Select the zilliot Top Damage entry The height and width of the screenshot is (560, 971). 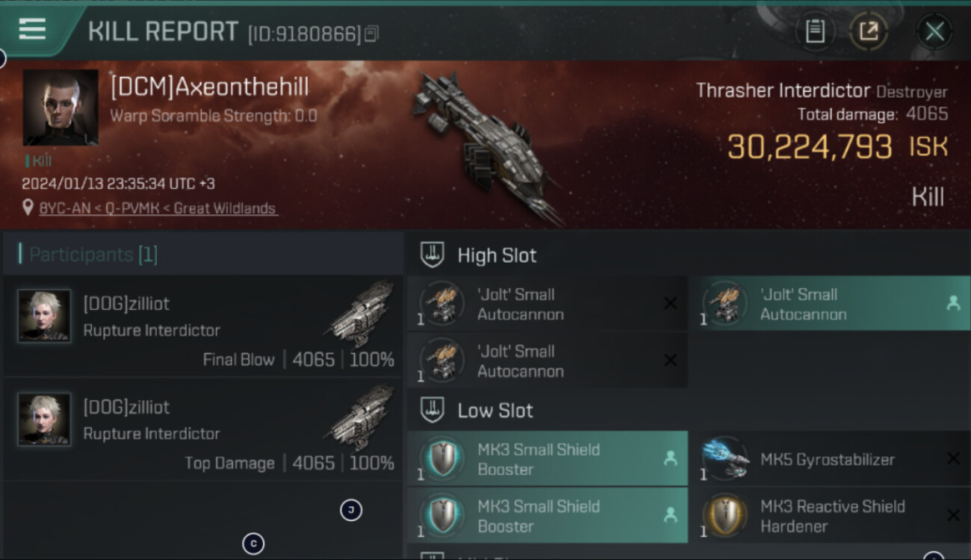tap(202, 429)
